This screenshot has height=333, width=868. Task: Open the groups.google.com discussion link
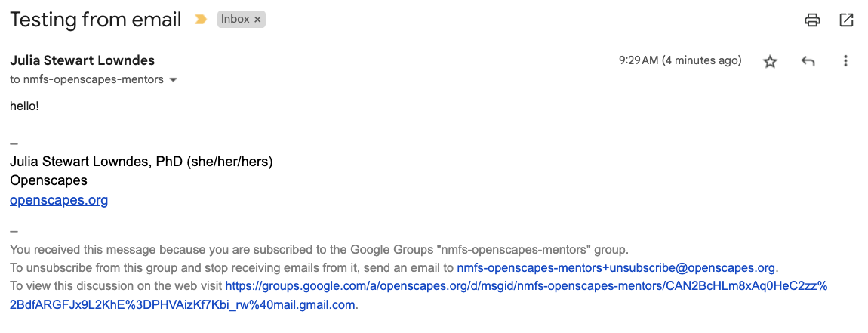pyautogui.click(x=526, y=286)
